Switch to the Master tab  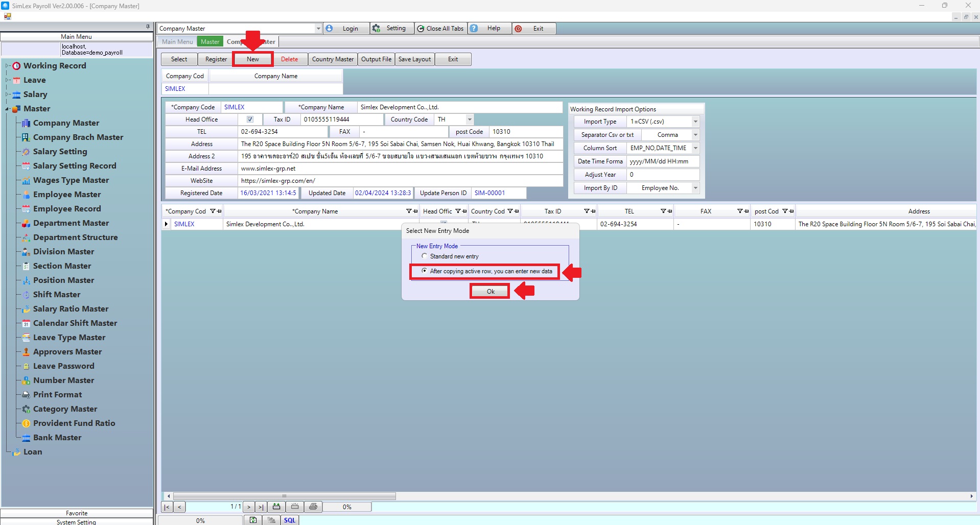click(209, 42)
